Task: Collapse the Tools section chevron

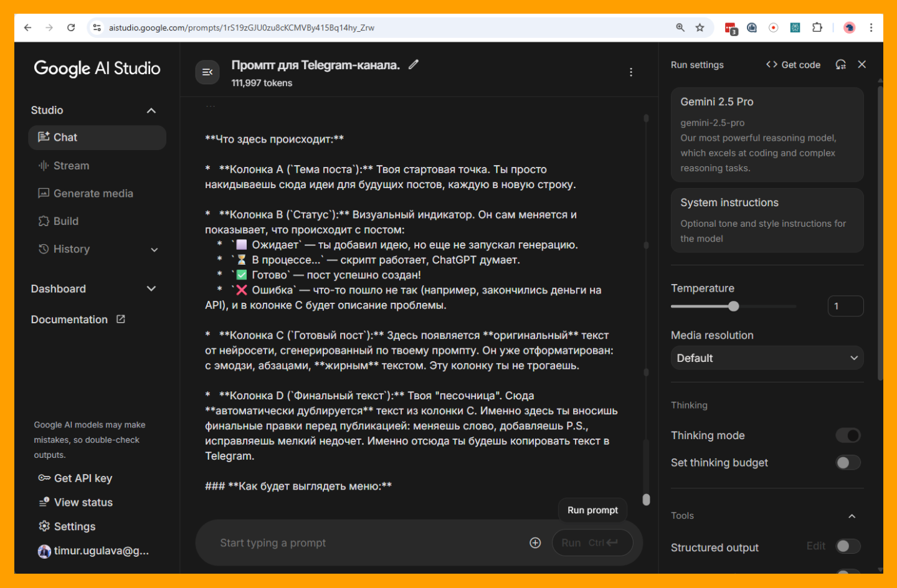Action: [852, 516]
